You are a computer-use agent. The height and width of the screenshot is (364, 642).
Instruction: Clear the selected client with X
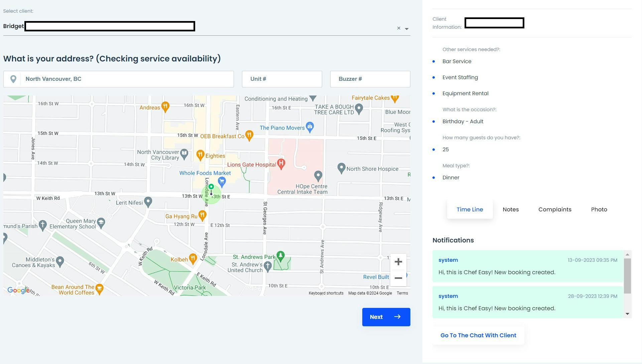[399, 28]
